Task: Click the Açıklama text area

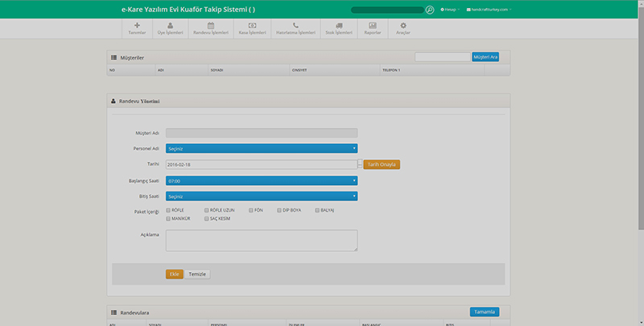Action: click(262, 241)
